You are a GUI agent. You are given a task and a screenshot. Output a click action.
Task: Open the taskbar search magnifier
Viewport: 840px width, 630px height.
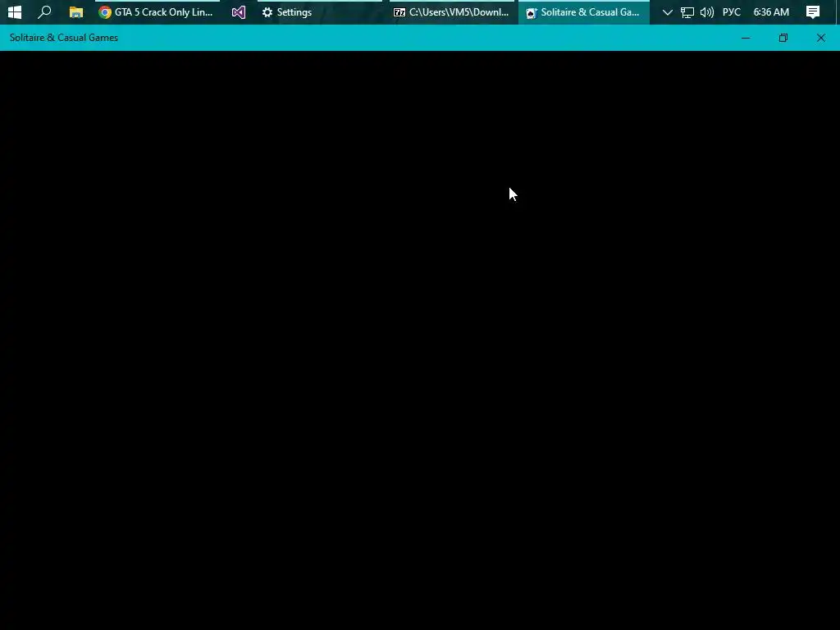pyautogui.click(x=44, y=11)
